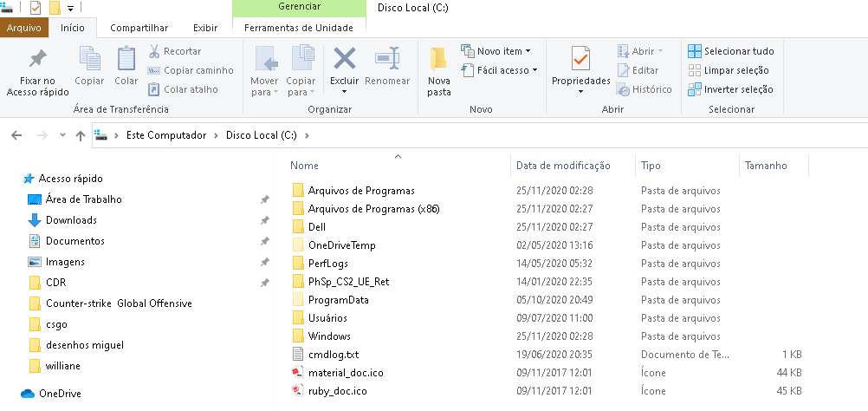Click the Fixar no Acesso rápido pin icon

click(37, 57)
